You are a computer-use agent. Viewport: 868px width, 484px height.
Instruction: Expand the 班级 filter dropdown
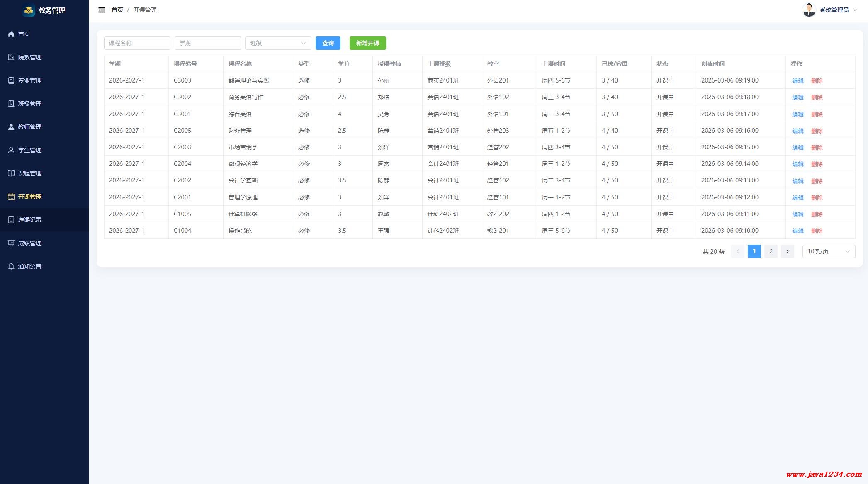coord(278,43)
